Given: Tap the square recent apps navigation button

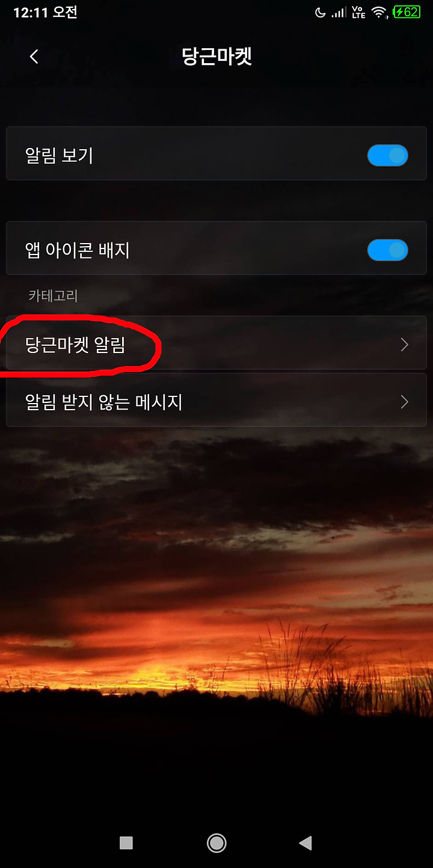Looking at the screenshot, I should tap(126, 843).
